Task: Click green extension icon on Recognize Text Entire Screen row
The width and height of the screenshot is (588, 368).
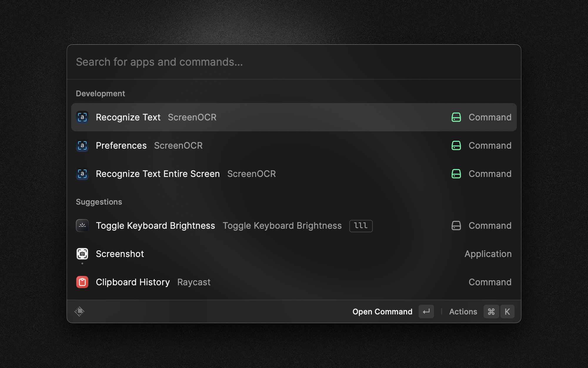Action: [456, 174]
